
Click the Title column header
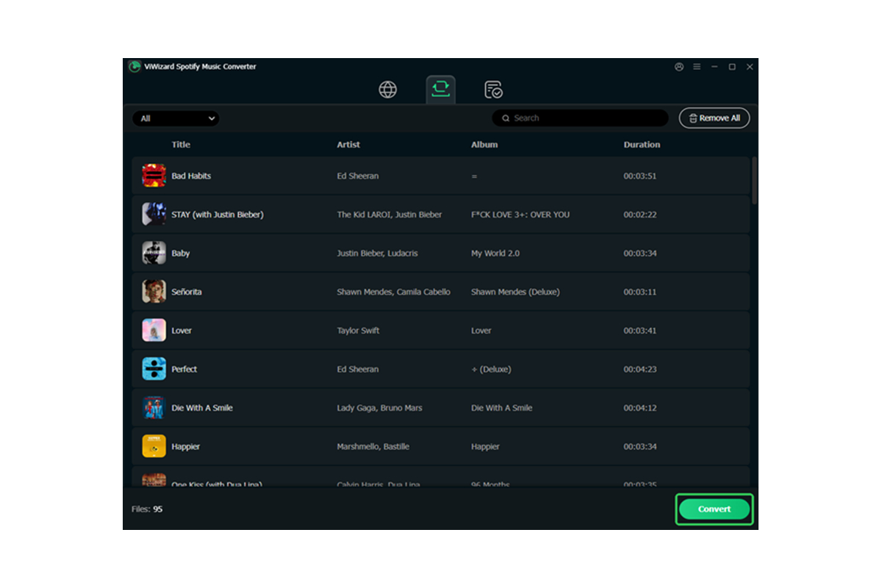click(x=181, y=145)
